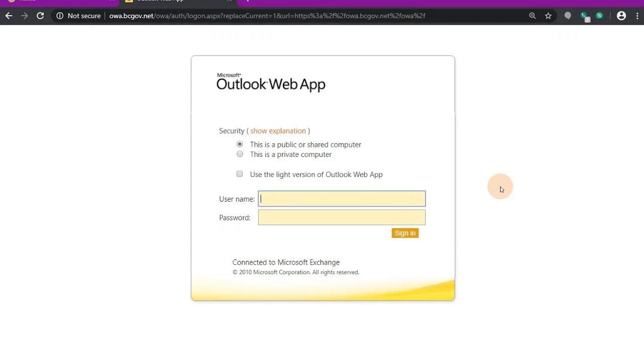The width and height of the screenshot is (644, 362).
Task: Click the gray round extension icon
Action: [568, 16]
